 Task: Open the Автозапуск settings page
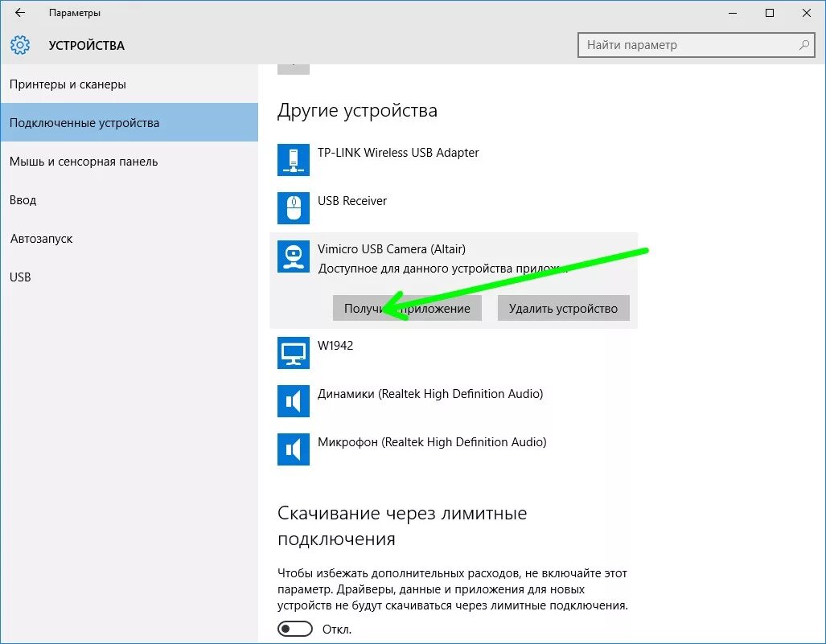(129, 239)
